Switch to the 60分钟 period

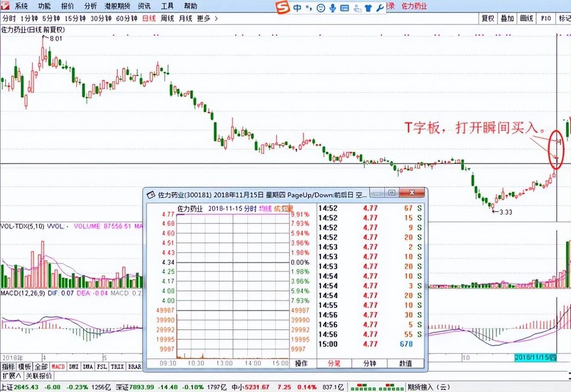pos(127,19)
